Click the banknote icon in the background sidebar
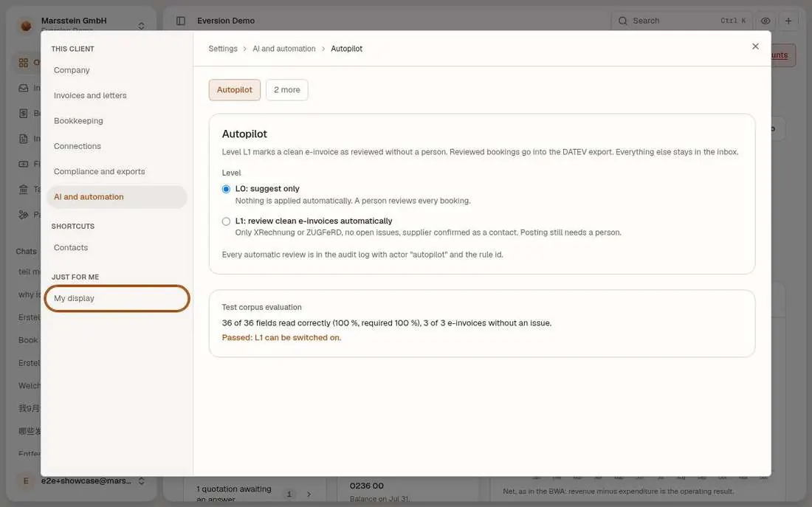 [x=24, y=164]
